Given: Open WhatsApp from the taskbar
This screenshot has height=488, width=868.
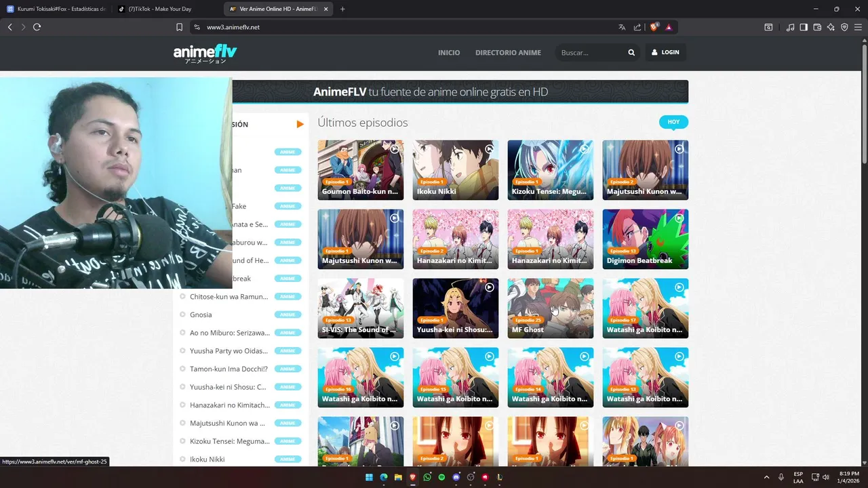Looking at the screenshot, I should (427, 477).
